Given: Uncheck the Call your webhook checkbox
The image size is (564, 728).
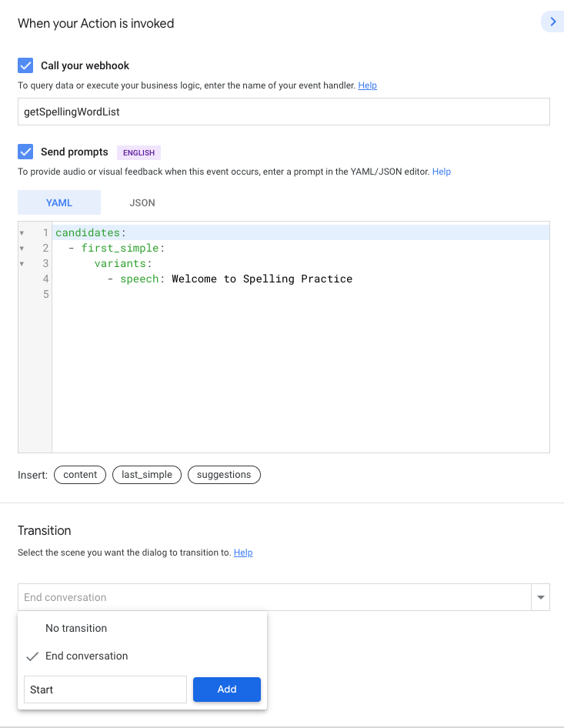Looking at the screenshot, I should click(x=25, y=65).
